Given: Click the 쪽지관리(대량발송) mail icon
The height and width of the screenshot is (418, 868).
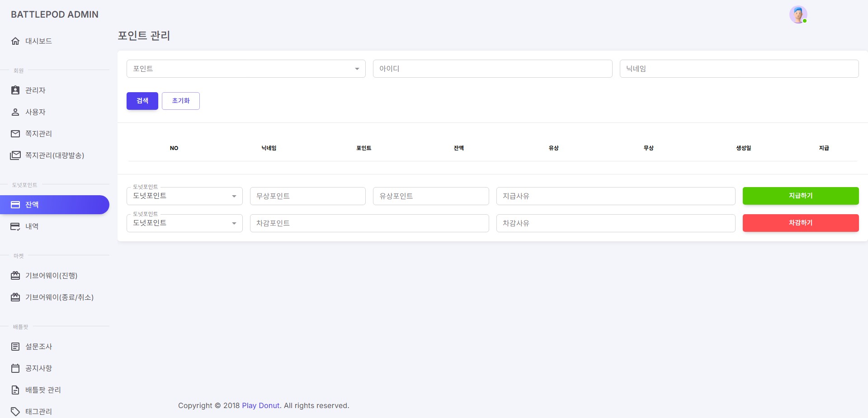Looking at the screenshot, I should (x=15, y=155).
